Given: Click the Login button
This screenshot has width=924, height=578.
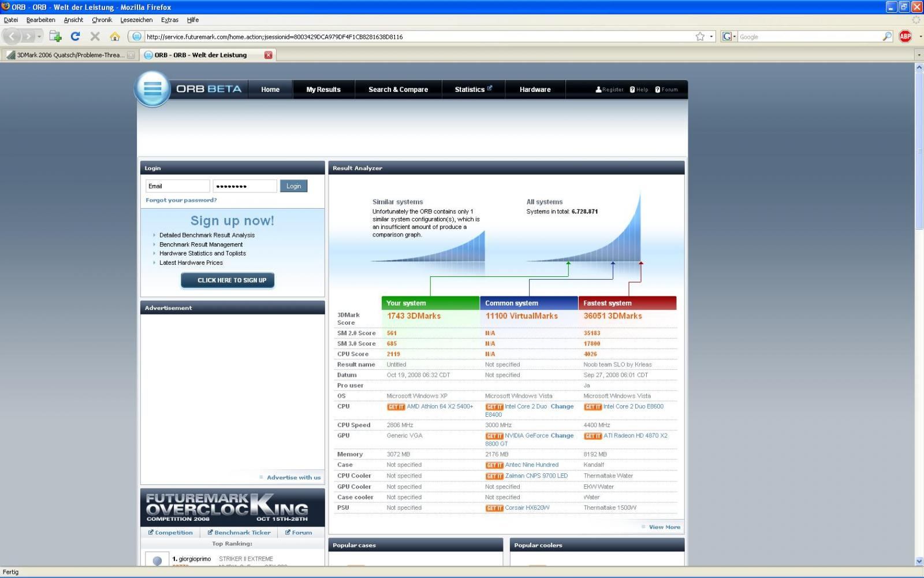Looking at the screenshot, I should pos(293,186).
